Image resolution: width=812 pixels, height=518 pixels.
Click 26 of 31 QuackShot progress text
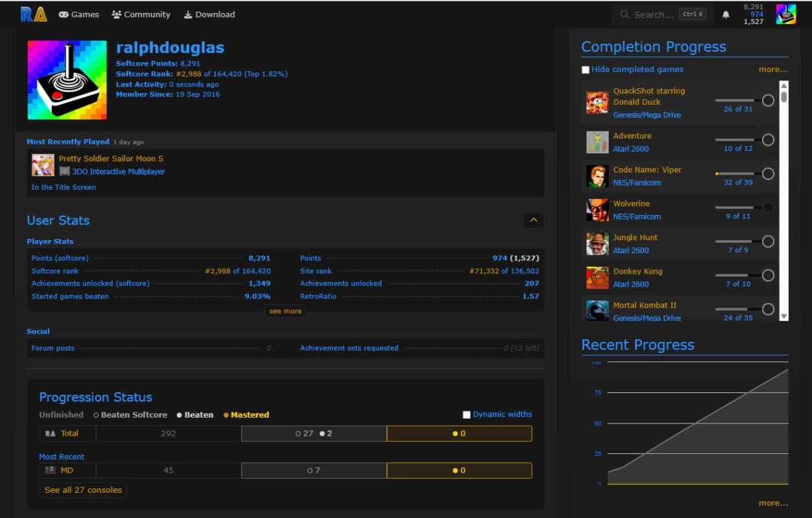738,109
